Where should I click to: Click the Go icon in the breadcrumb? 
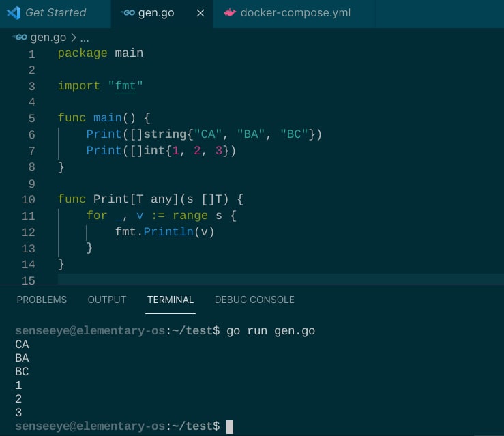20,38
